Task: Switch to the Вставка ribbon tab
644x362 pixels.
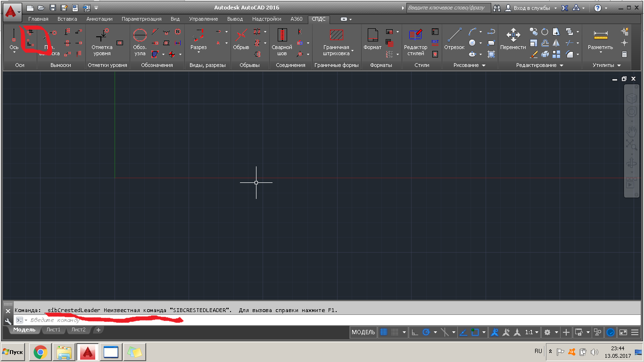Action: coord(67,19)
